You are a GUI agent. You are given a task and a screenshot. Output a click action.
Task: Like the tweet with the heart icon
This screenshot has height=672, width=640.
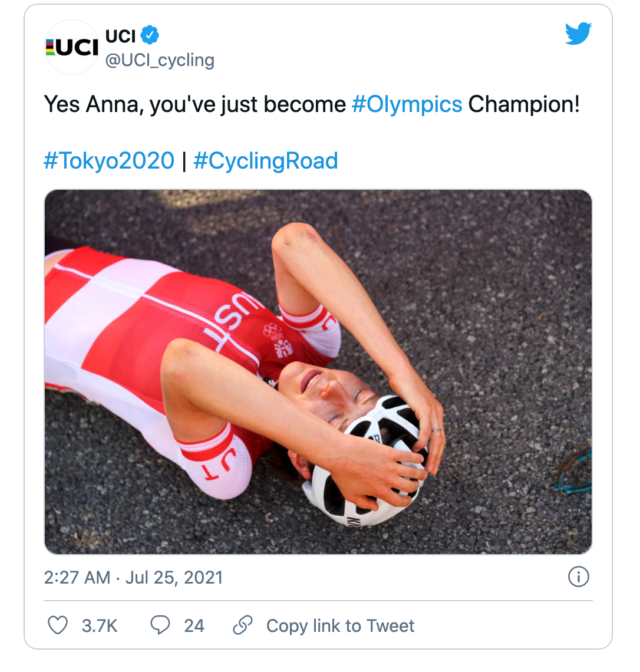pyautogui.click(x=58, y=625)
